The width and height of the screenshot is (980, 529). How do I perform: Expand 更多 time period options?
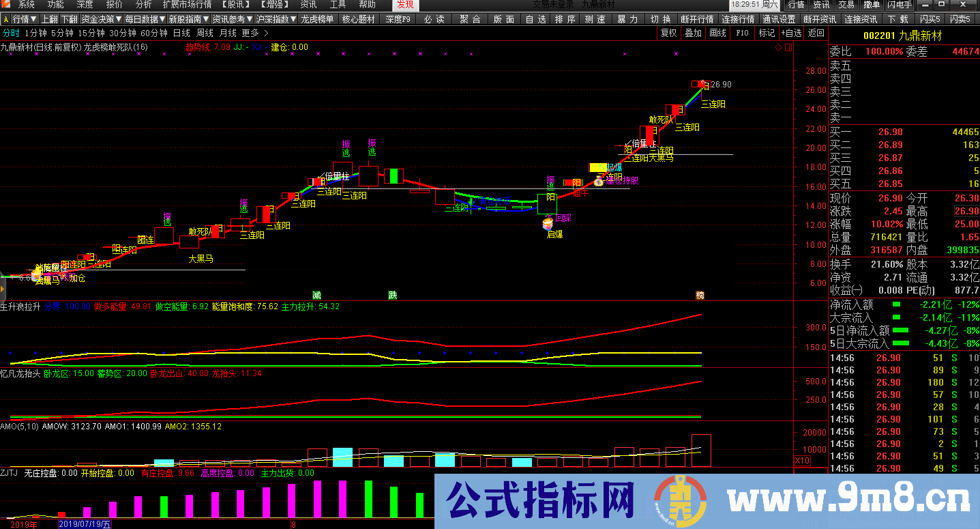point(255,33)
